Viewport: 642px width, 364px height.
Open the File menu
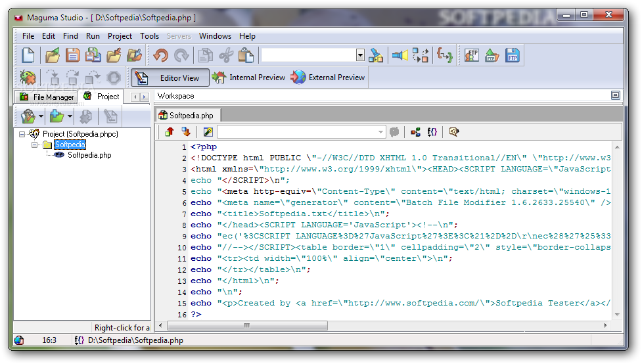point(28,36)
